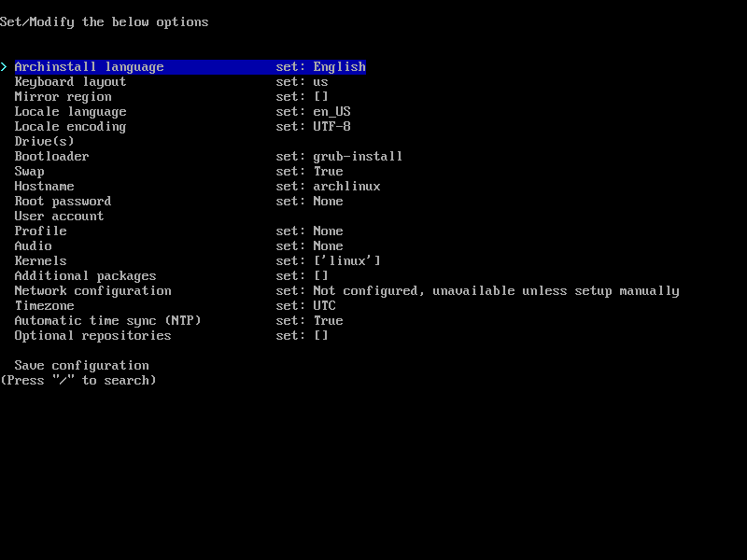The image size is (747, 560).
Task: Click the Mirror region 'set: []' value
Action: click(302, 97)
